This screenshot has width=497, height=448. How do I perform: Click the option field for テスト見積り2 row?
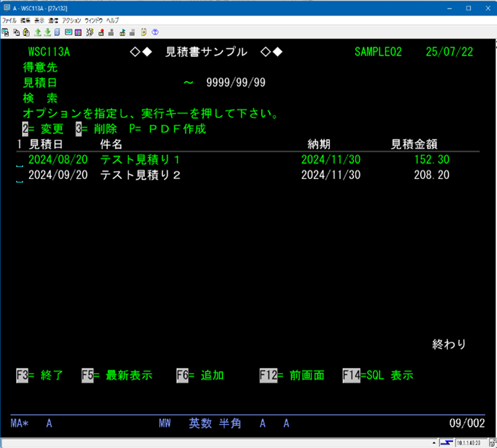tap(19, 176)
